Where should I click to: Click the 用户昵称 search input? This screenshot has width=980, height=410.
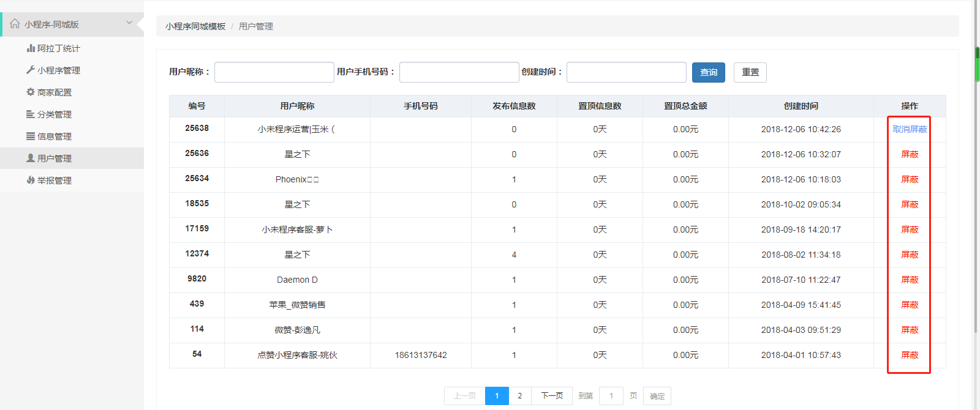[274, 72]
